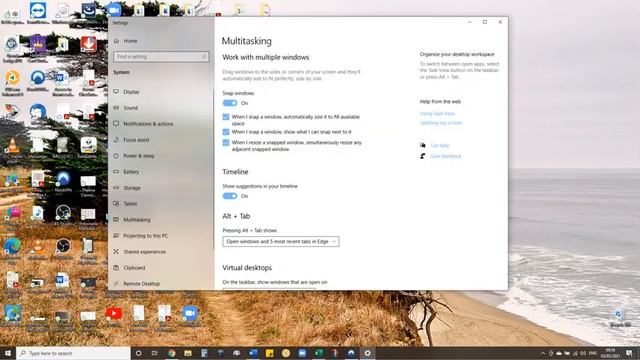This screenshot has width=640, height=360.
Task: Open Excel from the taskbar
Action: [x=318, y=353]
